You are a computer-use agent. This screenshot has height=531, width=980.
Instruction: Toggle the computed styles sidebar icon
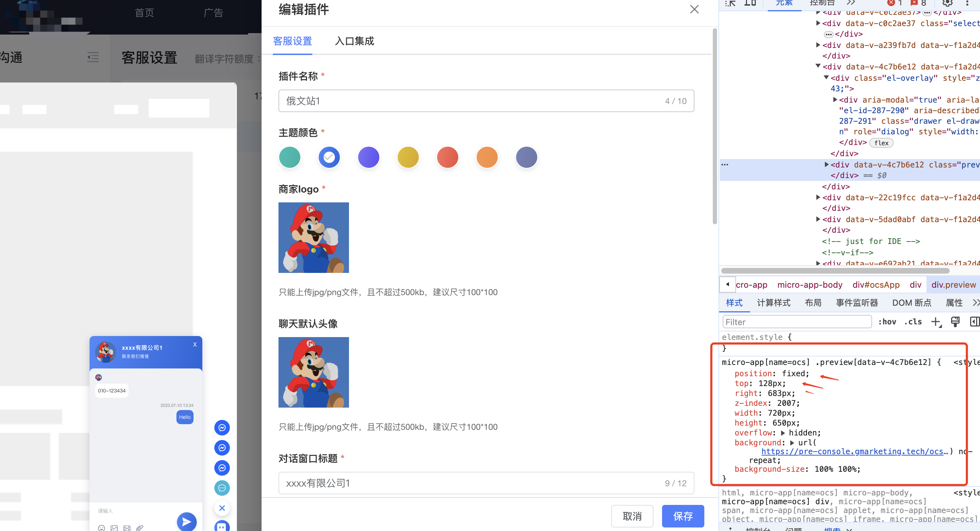tap(974, 322)
